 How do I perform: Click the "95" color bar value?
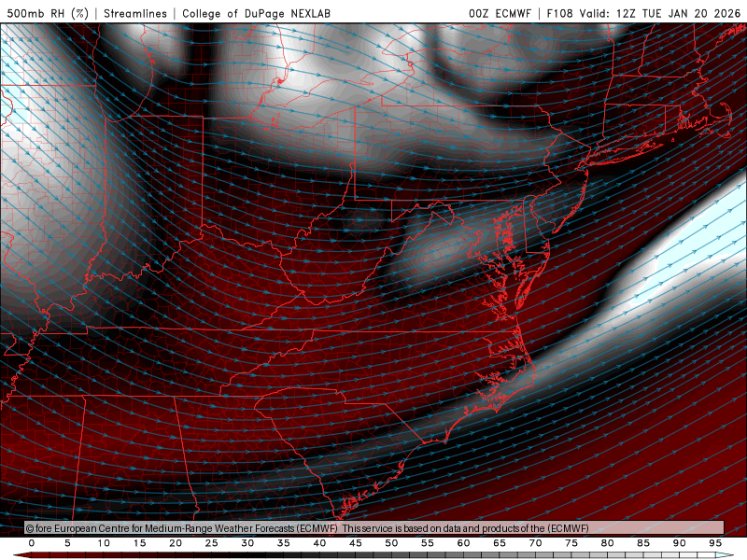tap(715, 543)
